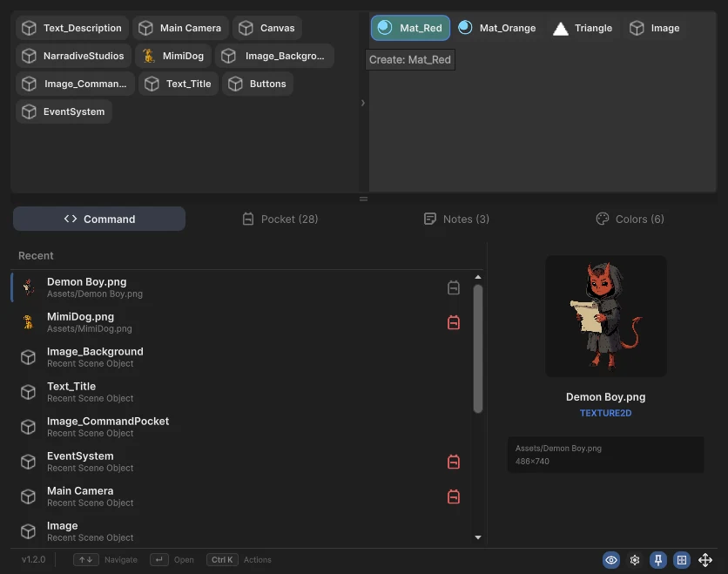The width and height of the screenshot is (728, 574).
Task: Click the v1.2.0 version label
Action: (x=33, y=559)
